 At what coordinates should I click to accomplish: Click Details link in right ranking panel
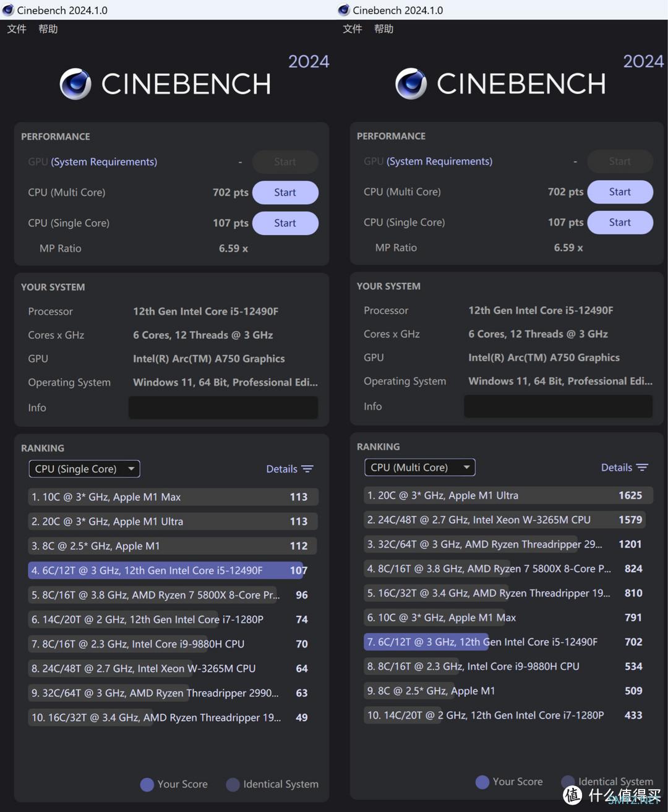[616, 468]
